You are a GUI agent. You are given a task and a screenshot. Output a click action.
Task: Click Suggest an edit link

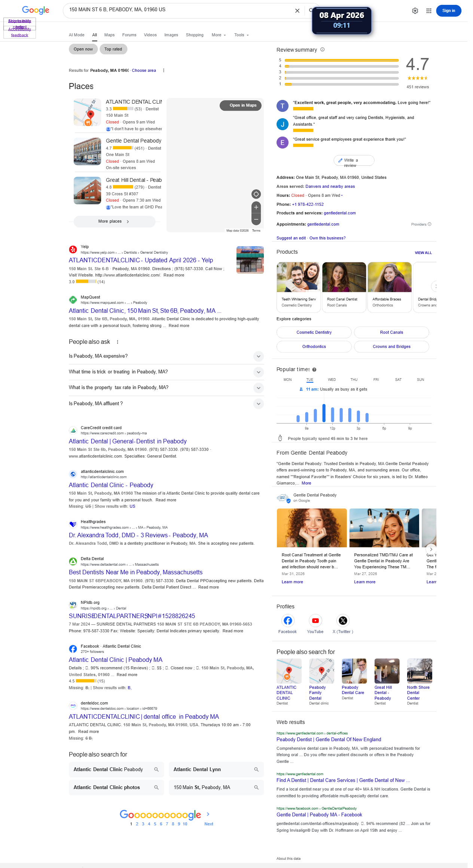[291, 238]
